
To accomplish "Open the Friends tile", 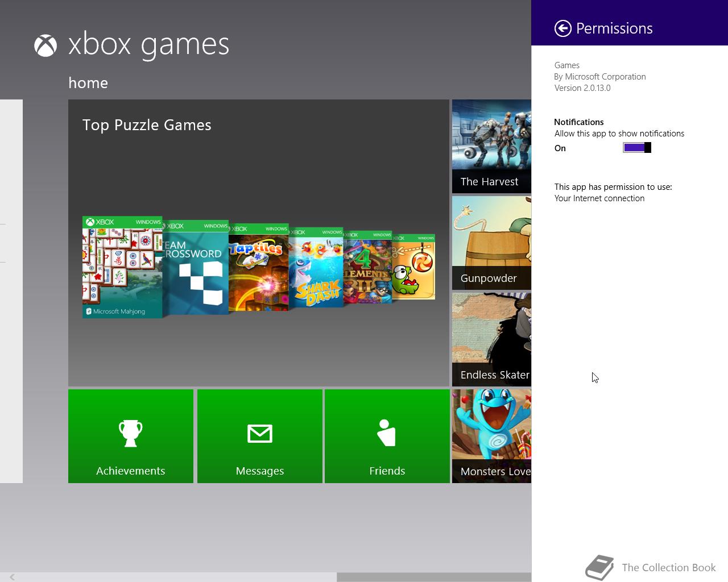I will coord(387,436).
